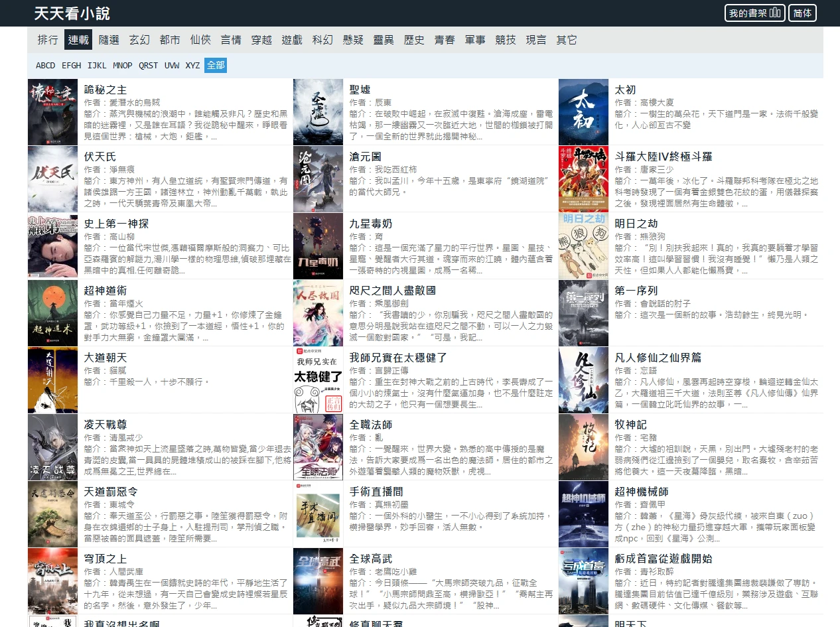This screenshot has height=627, width=840.
Task: Switch language with the 简体 button
Action: tap(802, 13)
